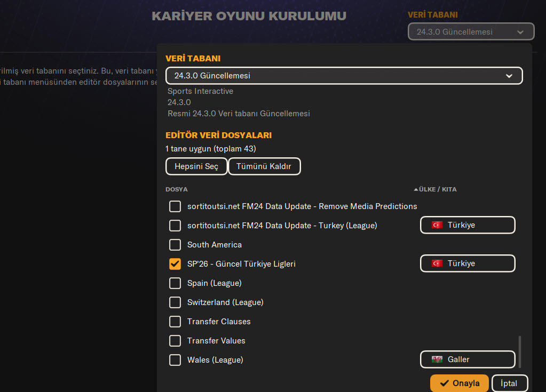The width and height of the screenshot is (546, 392).
Task: Click Turkey flag next to sortitoutsi Turkey League
Action: [x=437, y=225]
